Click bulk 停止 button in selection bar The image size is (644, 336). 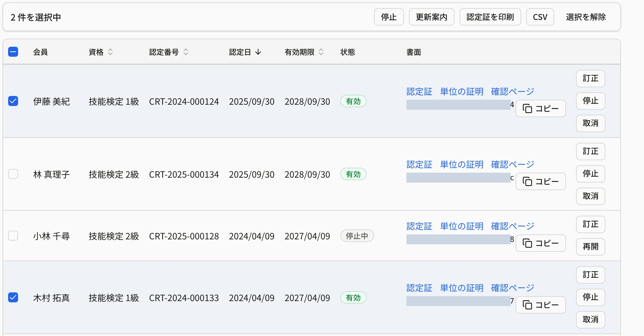coord(389,17)
